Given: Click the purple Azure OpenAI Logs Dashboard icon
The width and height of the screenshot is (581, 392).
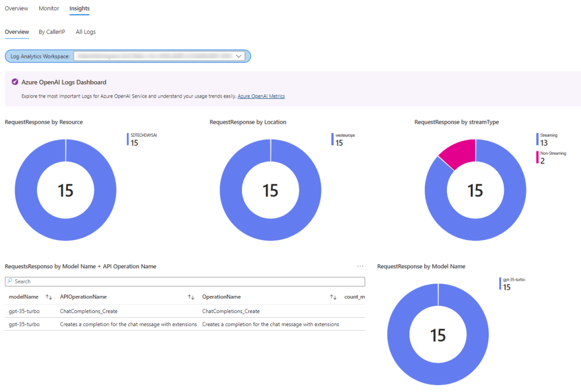Looking at the screenshot, I should (15, 82).
